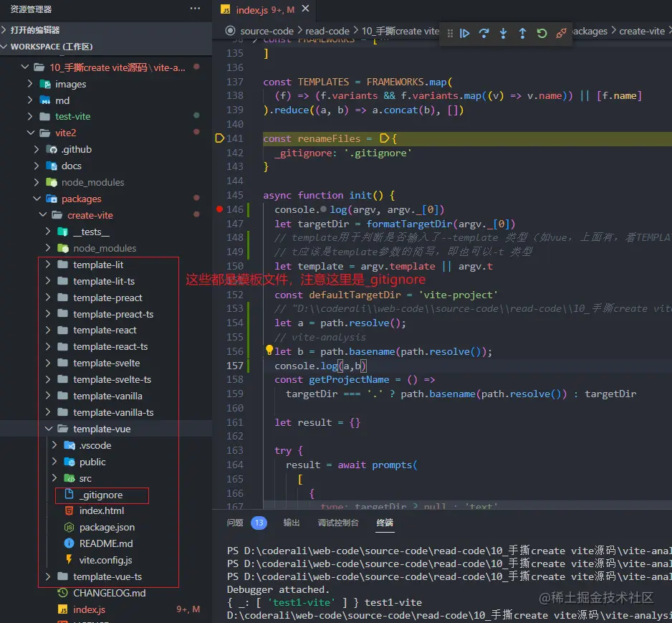This screenshot has width=672, height=623.
Task: Expand the test-vite folder
Action: point(72,117)
